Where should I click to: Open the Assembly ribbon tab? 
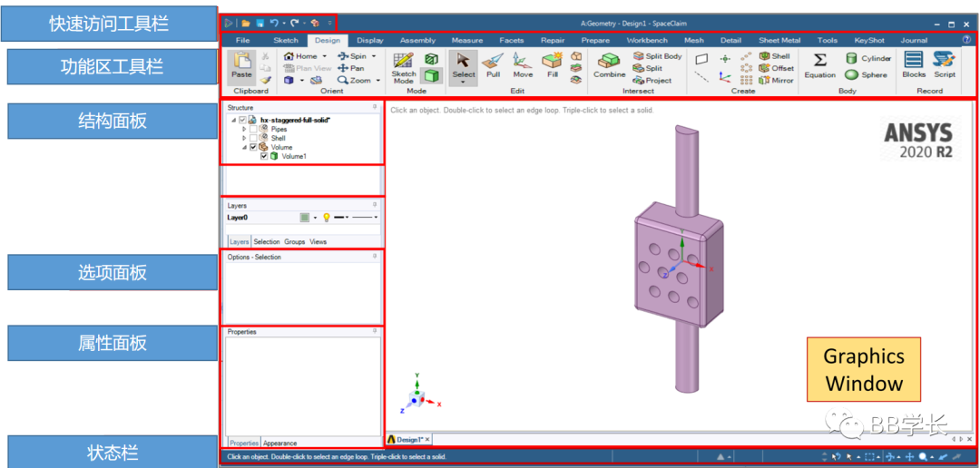point(417,40)
